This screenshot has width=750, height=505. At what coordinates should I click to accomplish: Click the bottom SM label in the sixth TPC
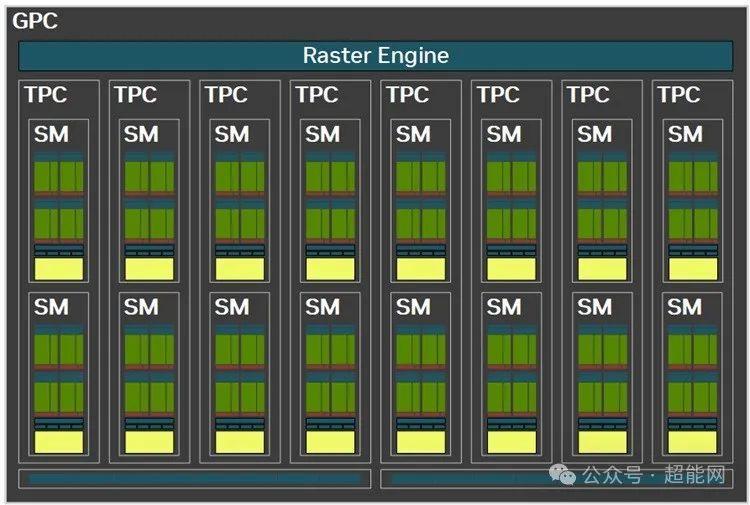coord(504,307)
